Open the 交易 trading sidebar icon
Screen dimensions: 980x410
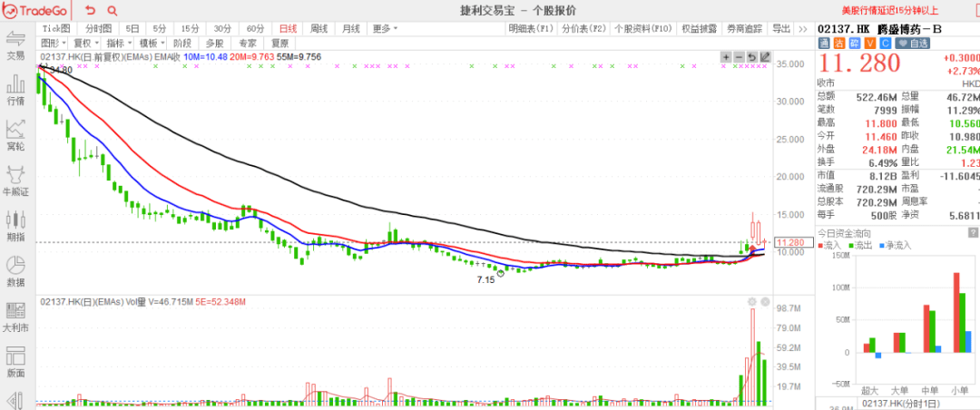[x=15, y=44]
